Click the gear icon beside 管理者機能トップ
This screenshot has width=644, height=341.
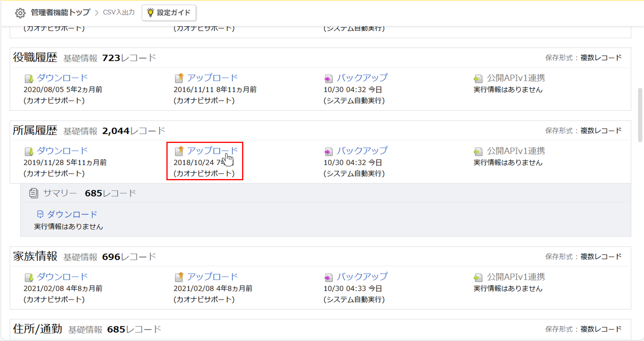click(20, 12)
